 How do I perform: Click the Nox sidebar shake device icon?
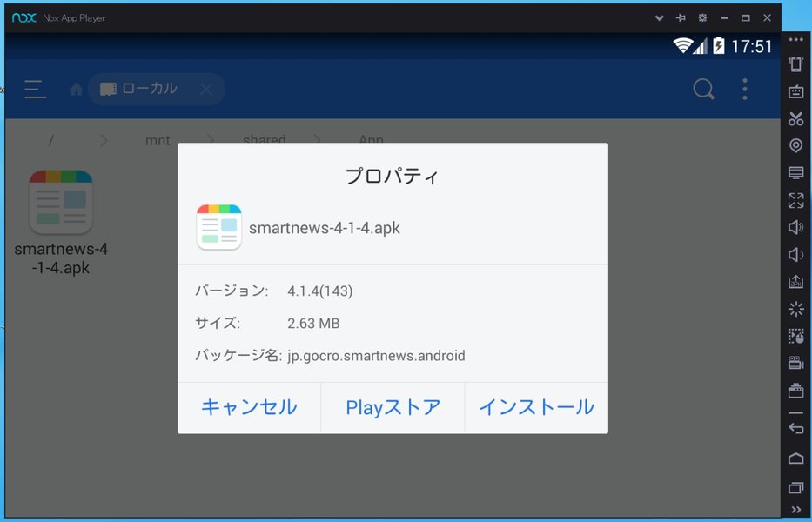796,64
